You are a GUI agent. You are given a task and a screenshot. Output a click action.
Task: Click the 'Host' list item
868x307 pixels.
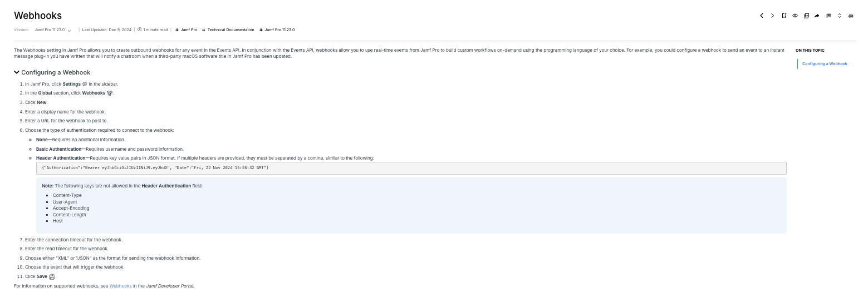coord(57,221)
